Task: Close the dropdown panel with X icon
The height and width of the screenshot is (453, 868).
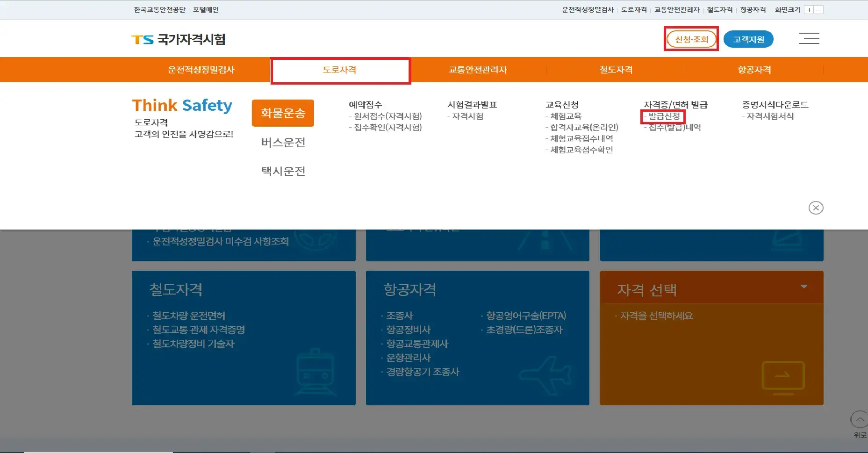Action: coord(816,208)
